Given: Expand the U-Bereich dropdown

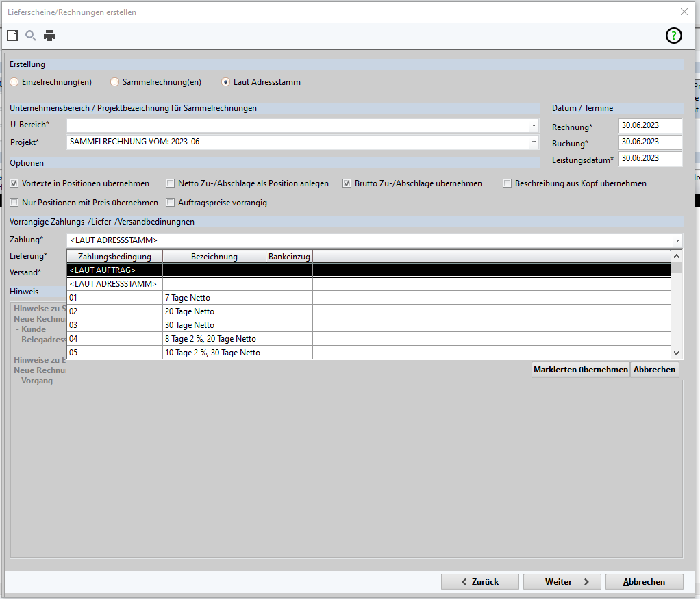Looking at the screenshot, I should 534,126.
